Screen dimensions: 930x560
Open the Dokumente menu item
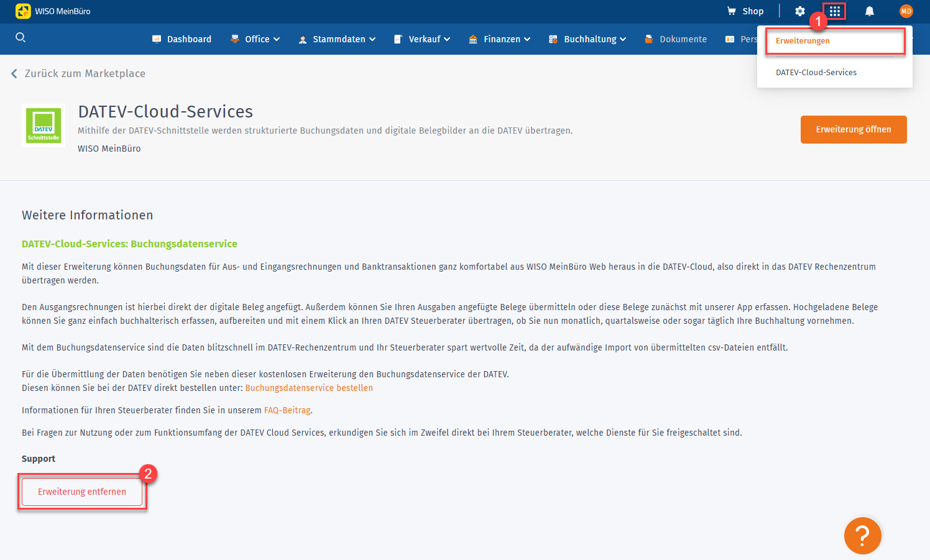676,39
